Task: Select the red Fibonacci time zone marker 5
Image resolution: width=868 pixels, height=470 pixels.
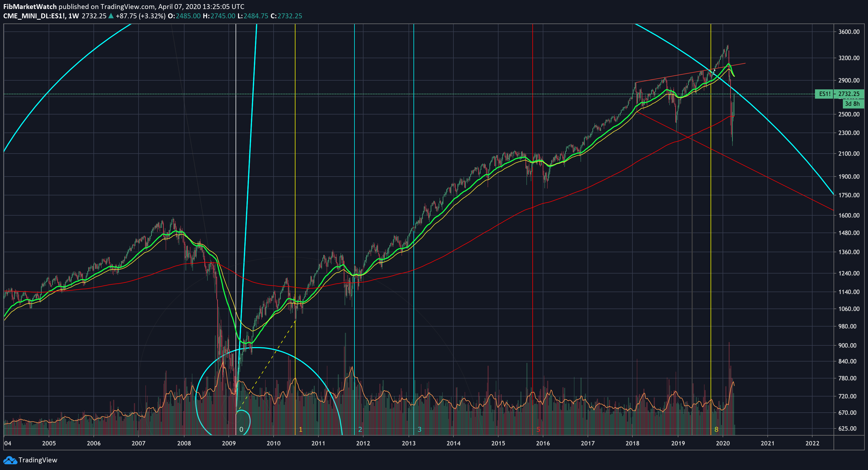Action: [538, 430]
